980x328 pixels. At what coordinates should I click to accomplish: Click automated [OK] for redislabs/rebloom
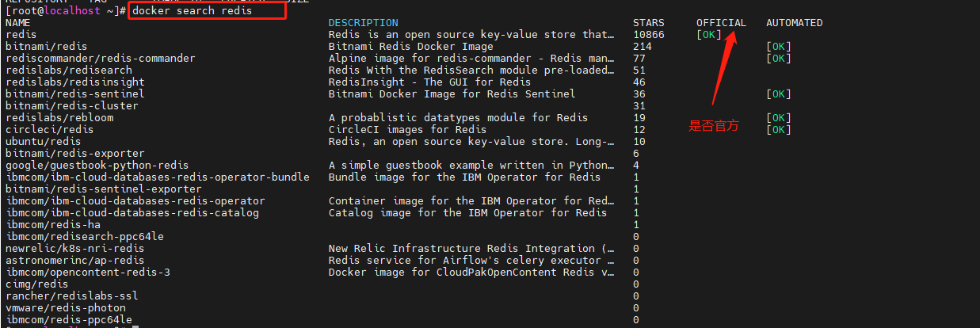(779, 118)
